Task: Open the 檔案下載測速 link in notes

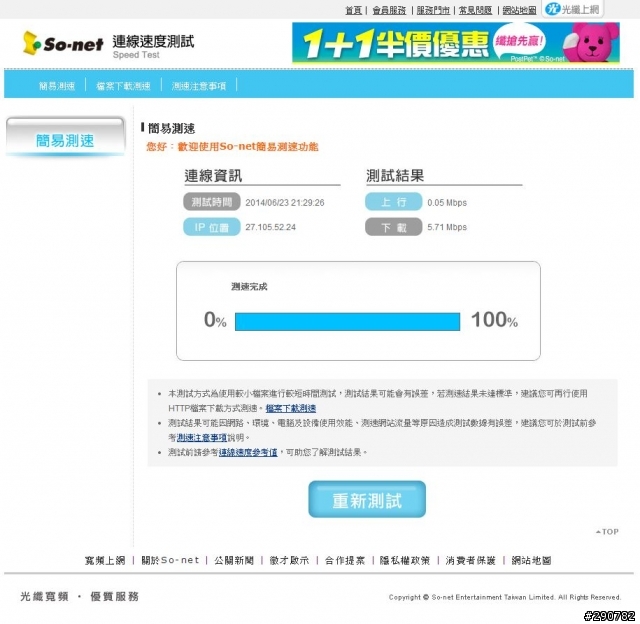Action: point(291,408)
